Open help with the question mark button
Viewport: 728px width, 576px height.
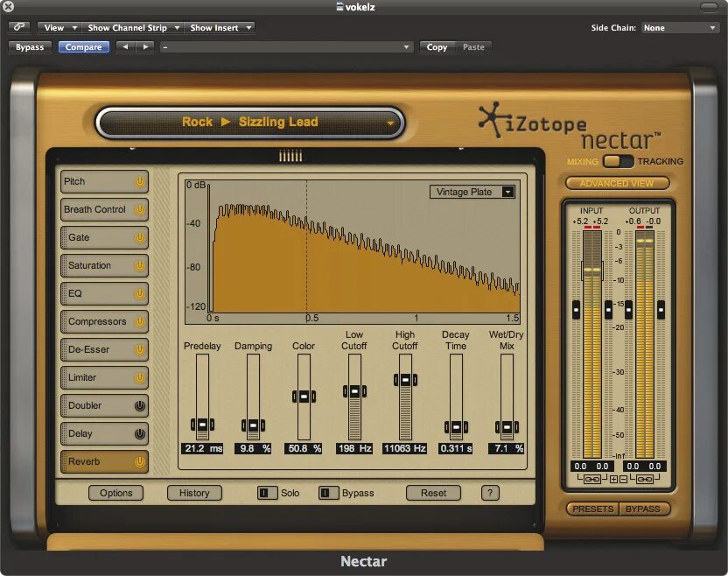[x=490, y=493]
